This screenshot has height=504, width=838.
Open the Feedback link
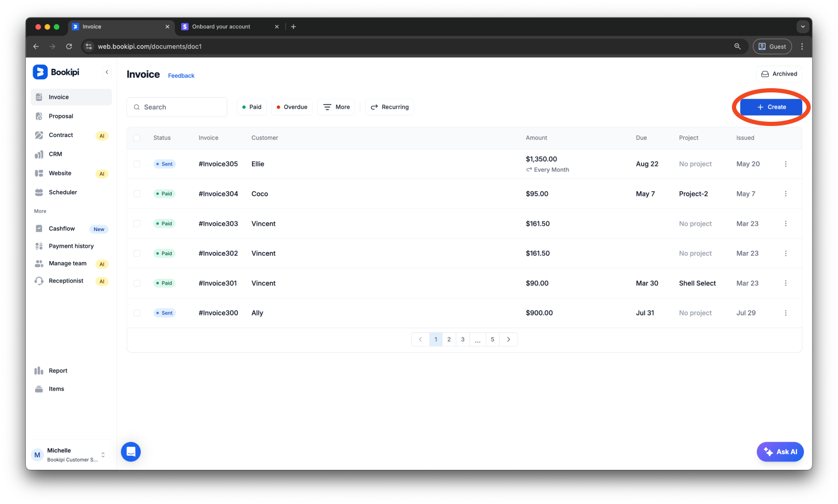tap(181, 76)
